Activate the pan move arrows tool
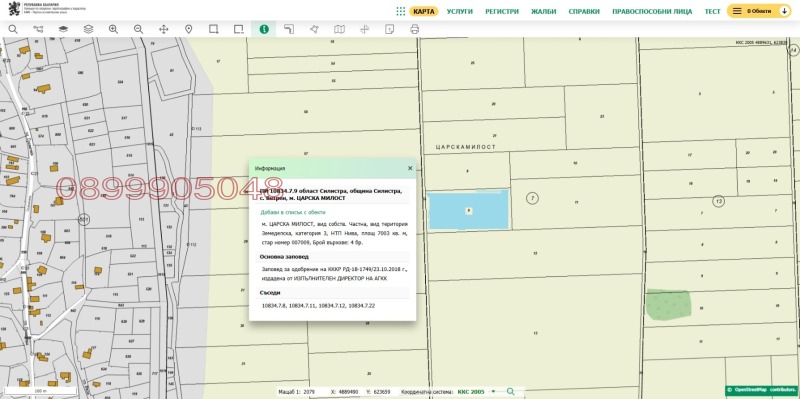 [163, 29]
